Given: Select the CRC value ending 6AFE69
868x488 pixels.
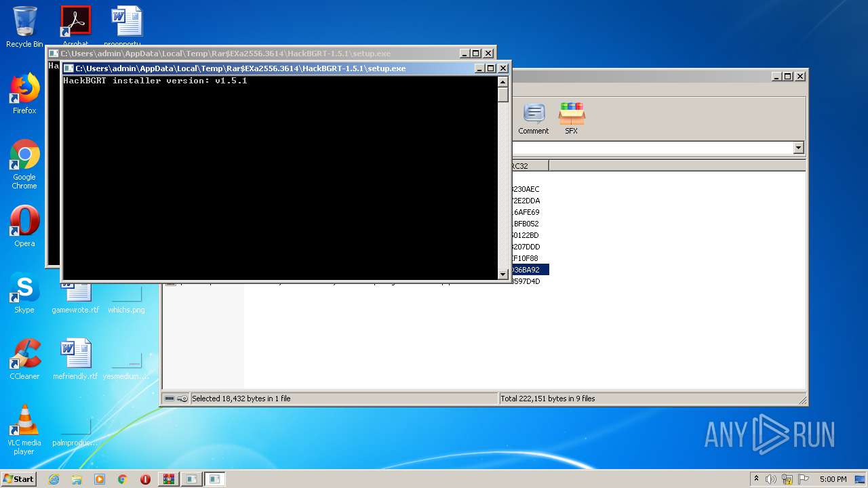Looking at the screenshot, I should pos(526,212).
